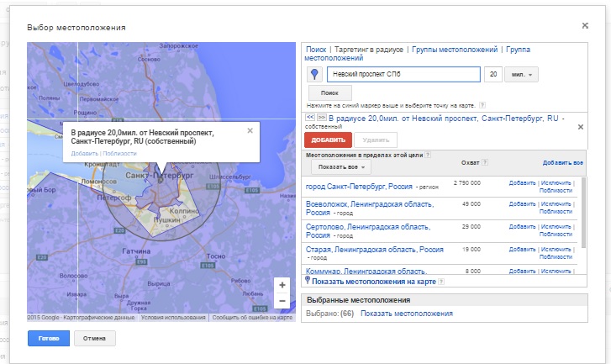This screenshot has width=611, height=364.
Task: Click the red ДОБАВИТЬ button
Action: [328, 140]
